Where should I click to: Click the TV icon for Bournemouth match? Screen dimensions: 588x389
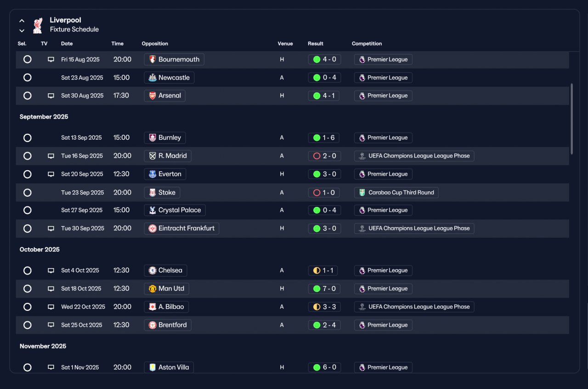[51, 59]
